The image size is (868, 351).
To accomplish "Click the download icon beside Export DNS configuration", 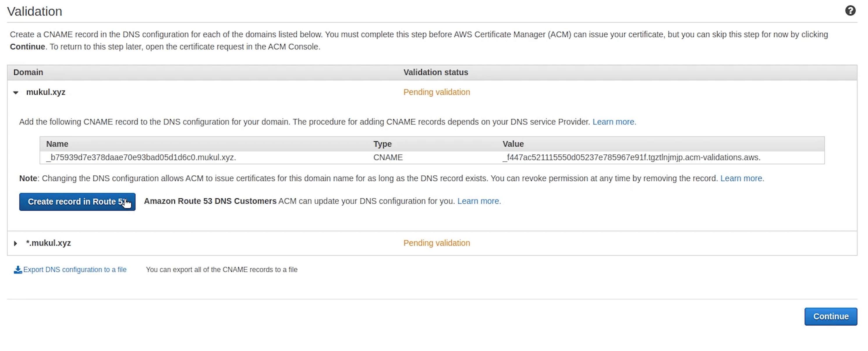I will click(x=17, y=270).
